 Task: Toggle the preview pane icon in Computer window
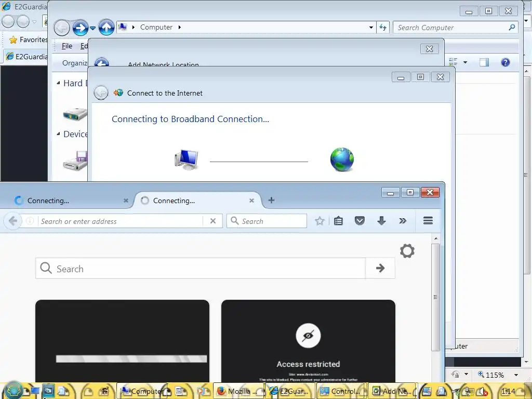(484, 62)
